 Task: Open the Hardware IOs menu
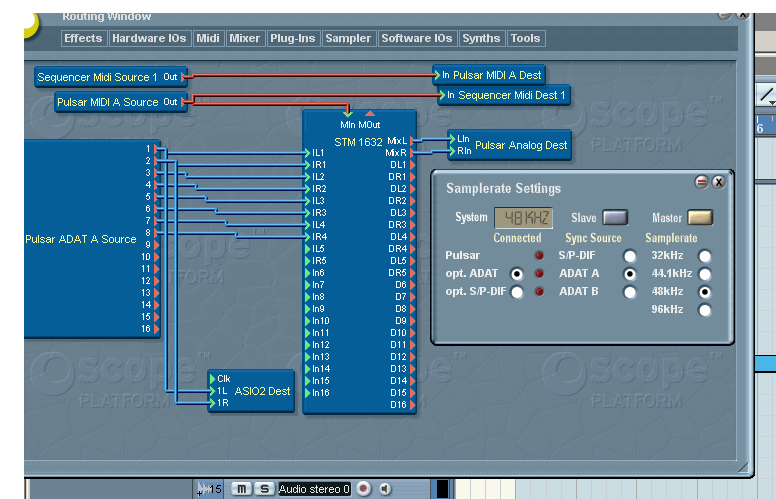(x=149, y=39)
